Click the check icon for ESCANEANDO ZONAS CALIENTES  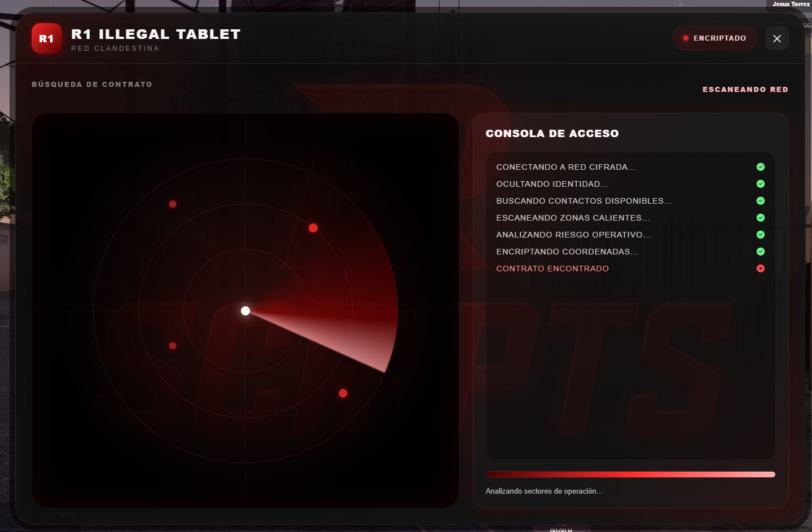[761, 218]
